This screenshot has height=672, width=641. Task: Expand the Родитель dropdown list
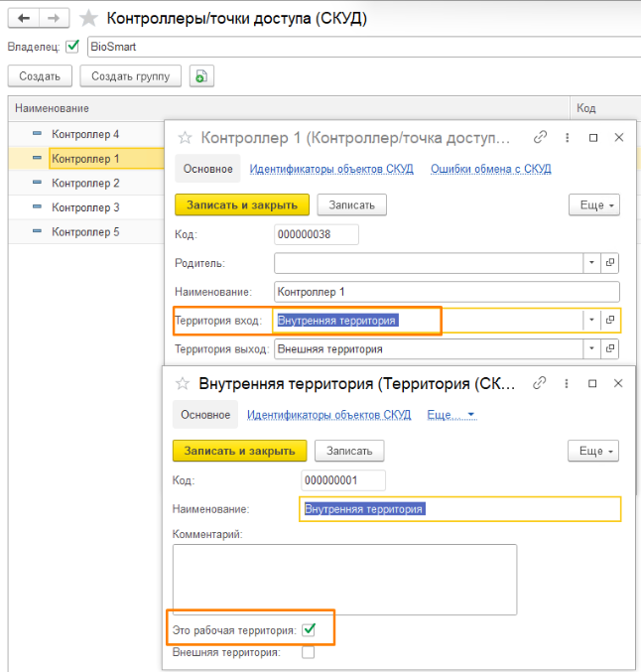pyautogui.click(x=591, y=263)
